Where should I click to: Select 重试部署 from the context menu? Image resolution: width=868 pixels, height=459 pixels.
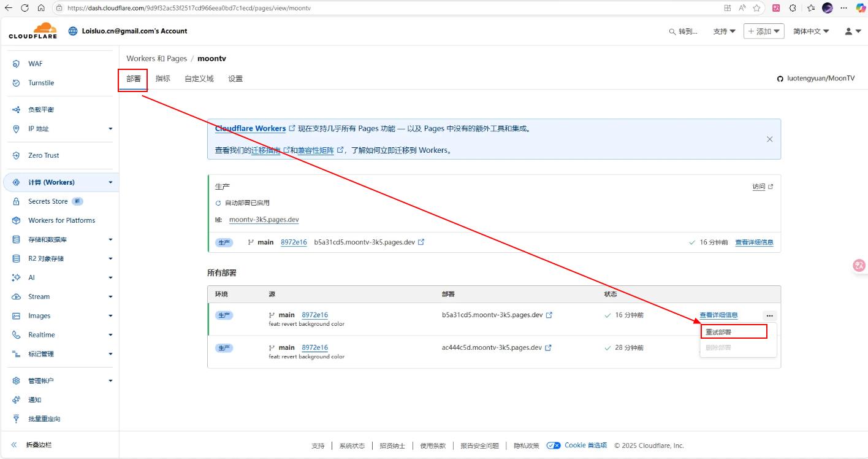(734, 332)
